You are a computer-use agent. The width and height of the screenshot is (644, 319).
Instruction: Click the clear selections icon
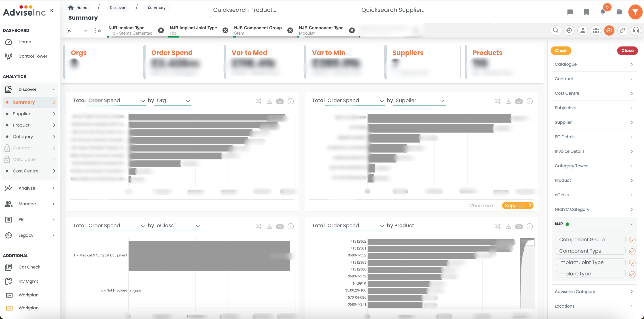[x=98, y=30]
